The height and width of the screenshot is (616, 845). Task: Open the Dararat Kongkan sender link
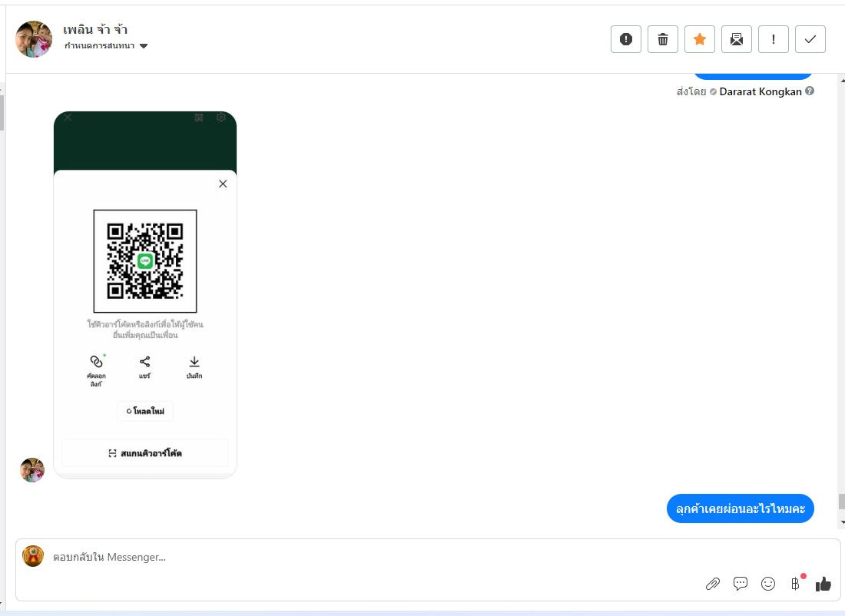(x=760, y=91)
